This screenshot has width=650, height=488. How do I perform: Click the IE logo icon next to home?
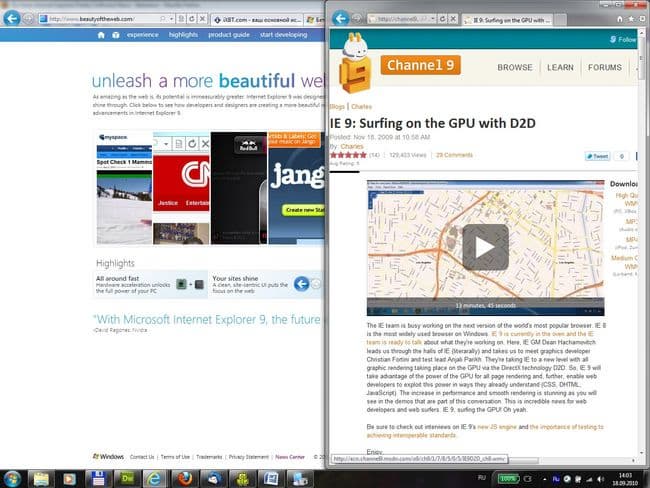point(116,35)
